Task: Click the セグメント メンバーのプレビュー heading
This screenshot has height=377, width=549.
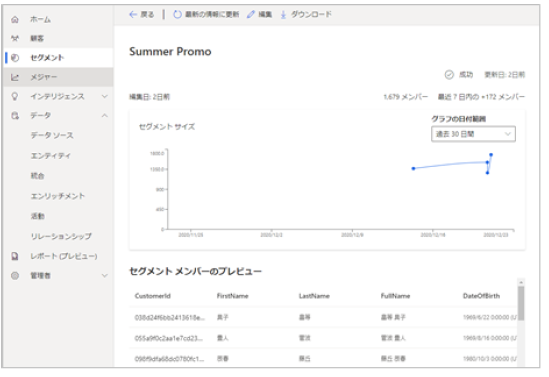Action: pyautogui.click(x=195, y=271)
